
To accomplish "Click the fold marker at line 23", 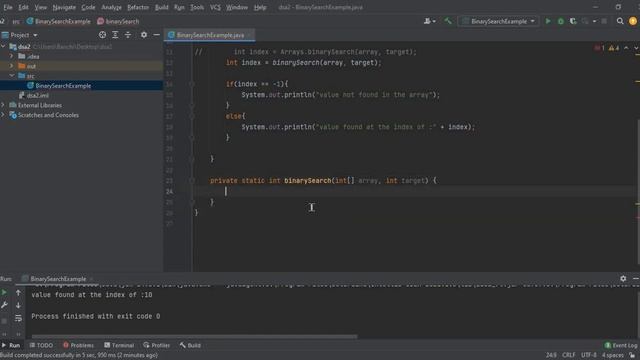I will coord(192,180).
